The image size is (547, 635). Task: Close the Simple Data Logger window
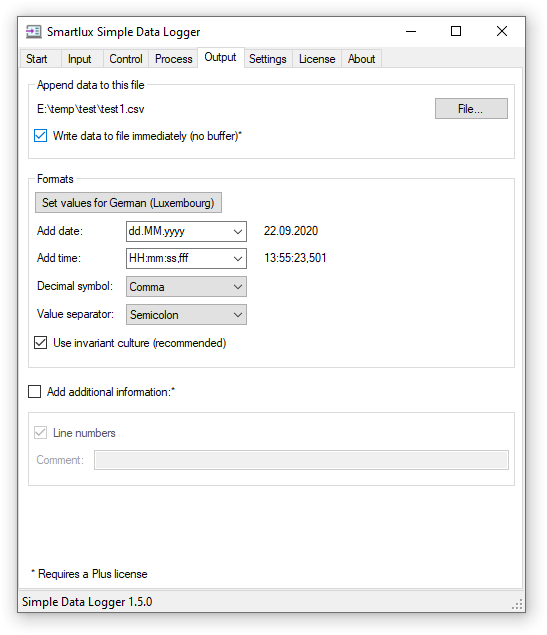point(502,32)
